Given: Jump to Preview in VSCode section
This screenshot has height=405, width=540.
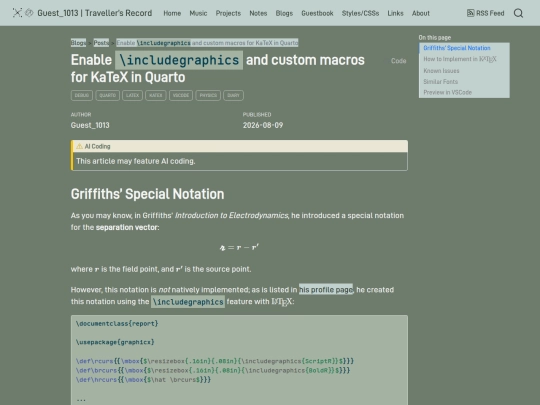Looking at the screenshot, I should [x=447, y=92].
